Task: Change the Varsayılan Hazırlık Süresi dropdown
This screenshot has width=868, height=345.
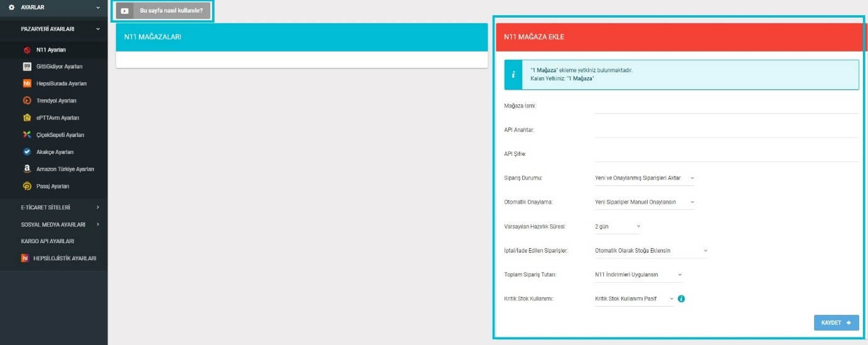Action: point(618,226)
